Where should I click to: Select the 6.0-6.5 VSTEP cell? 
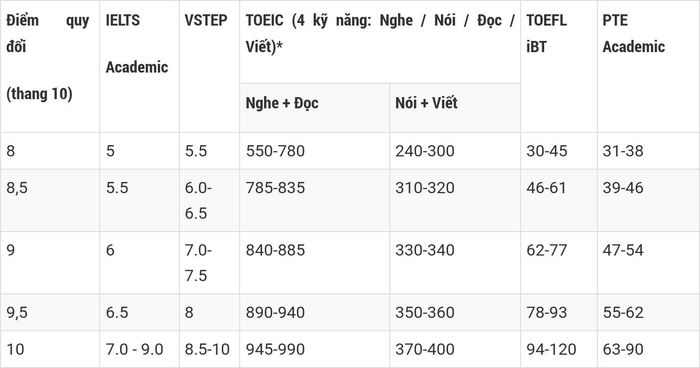coord(209,200)
